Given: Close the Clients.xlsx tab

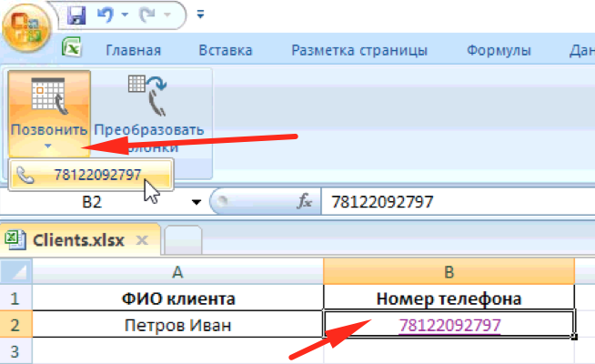Looking at the screenshot, I should [x=142, y=240].
